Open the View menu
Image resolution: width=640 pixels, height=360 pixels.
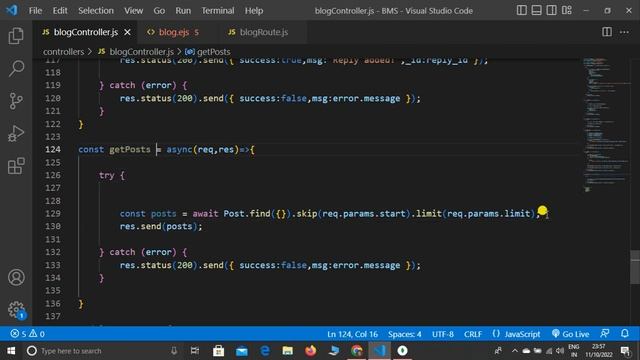133,11
